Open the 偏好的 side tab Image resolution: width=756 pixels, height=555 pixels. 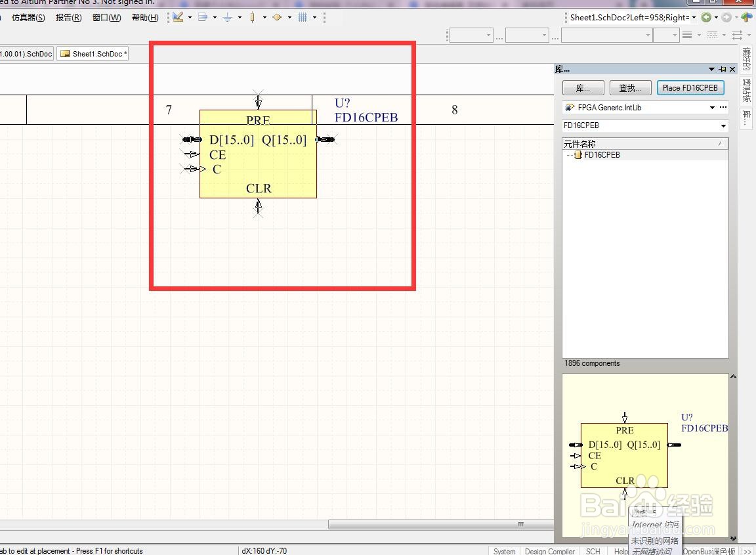pos(746,59)
